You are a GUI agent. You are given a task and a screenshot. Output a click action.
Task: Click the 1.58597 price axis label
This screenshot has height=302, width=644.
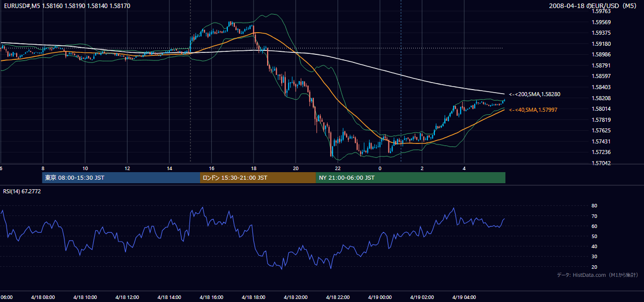(601, 76)
